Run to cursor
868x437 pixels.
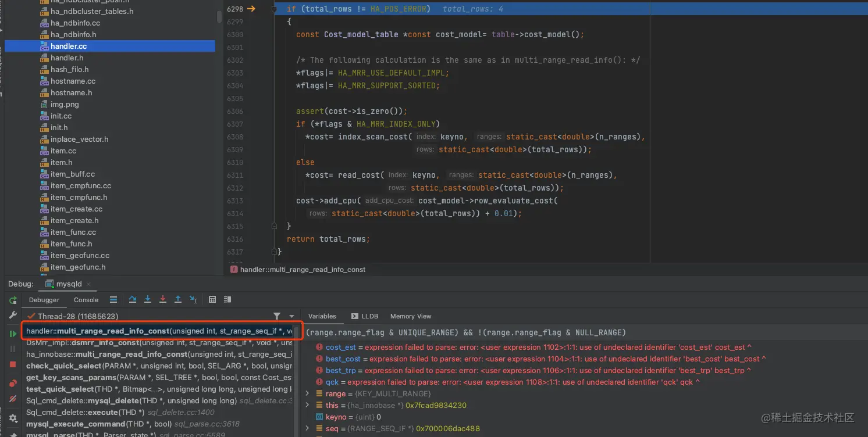tap(193, 300)
